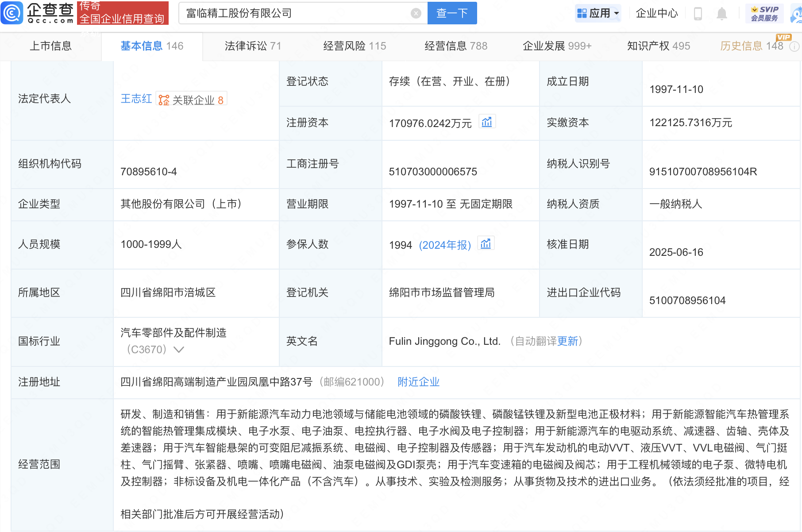Select registration number 510703000006575
The height and width of the screenshot is (532, 802).
pyautogui.click(x=433, y=172)
